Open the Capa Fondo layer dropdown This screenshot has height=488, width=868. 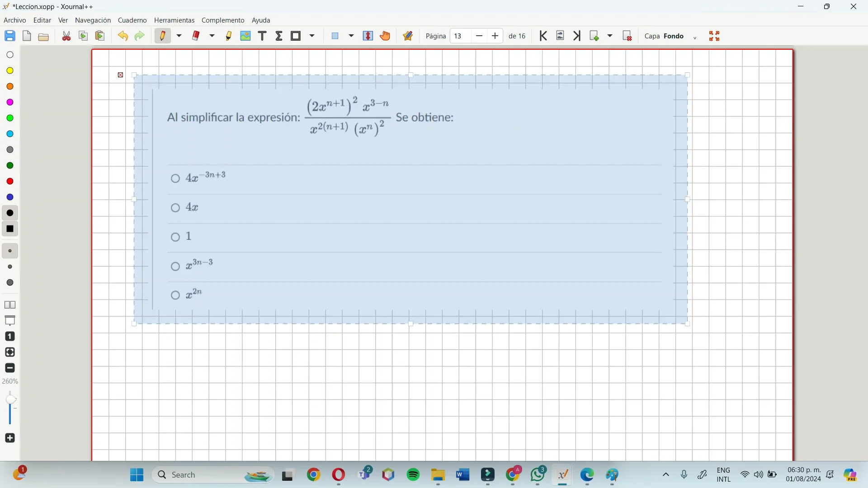coord(694,38)
